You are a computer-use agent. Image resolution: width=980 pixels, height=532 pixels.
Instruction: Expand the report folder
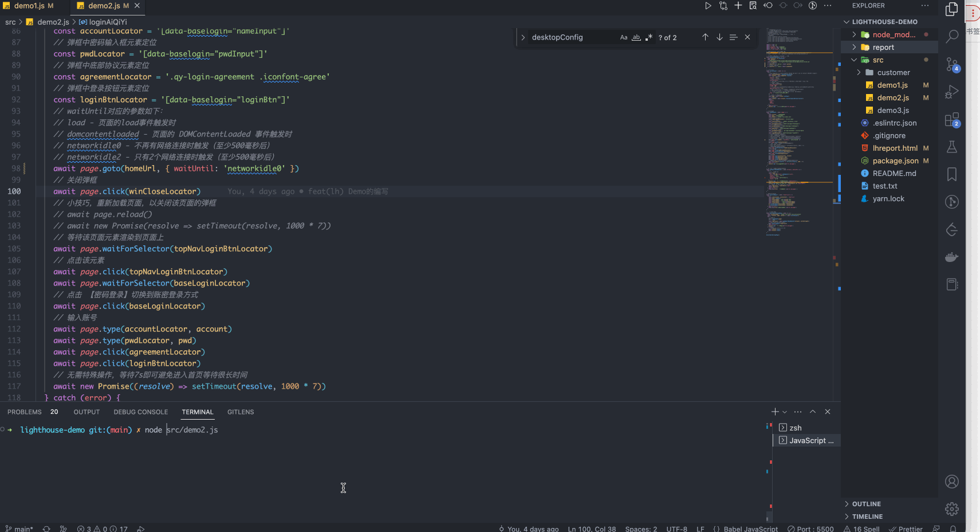click(854, 47)
